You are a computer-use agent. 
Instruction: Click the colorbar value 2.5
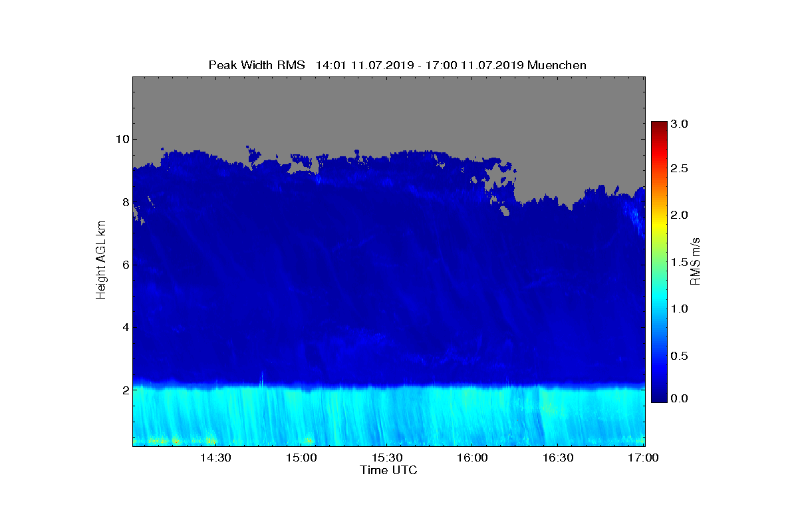point(679,169)
